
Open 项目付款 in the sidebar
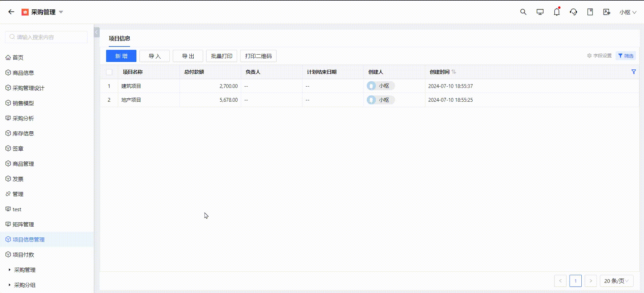23,255
